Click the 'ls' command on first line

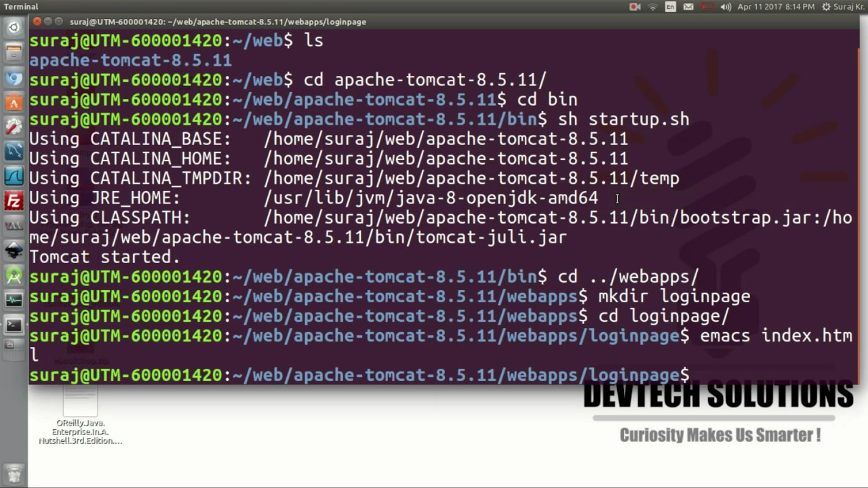313,41
